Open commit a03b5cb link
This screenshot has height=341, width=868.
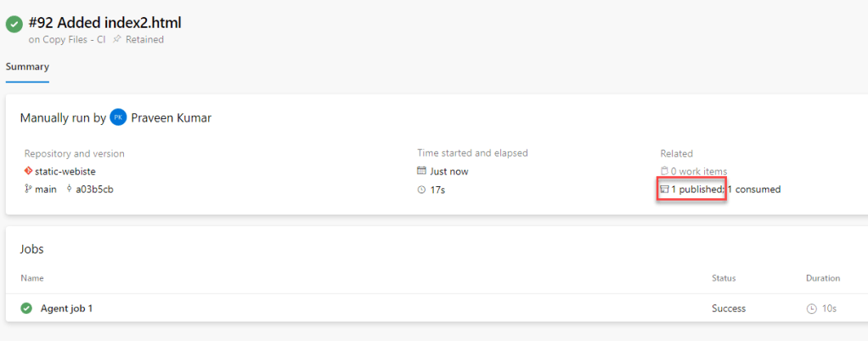coord(94,189)
